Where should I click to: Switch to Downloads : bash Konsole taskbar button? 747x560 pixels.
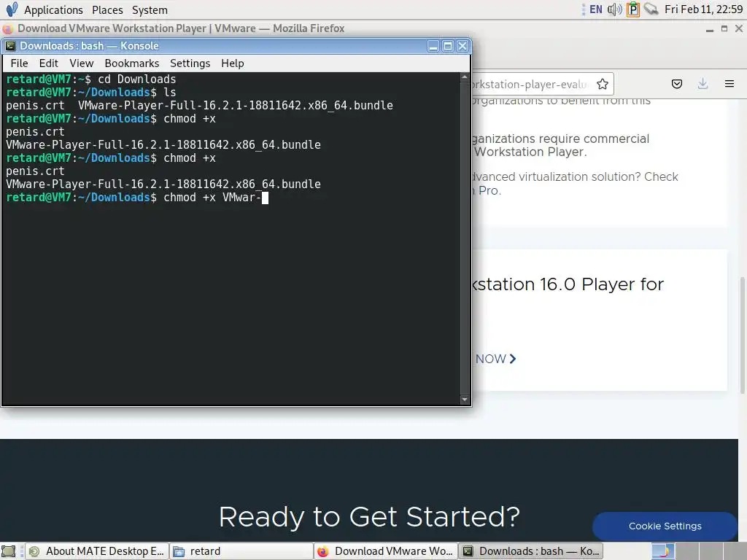coord(530,551)
